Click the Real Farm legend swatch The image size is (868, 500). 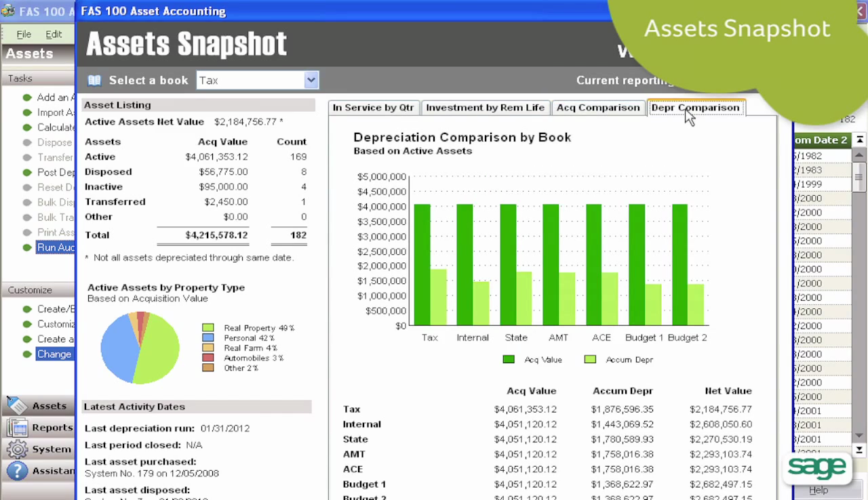(208, 348)
